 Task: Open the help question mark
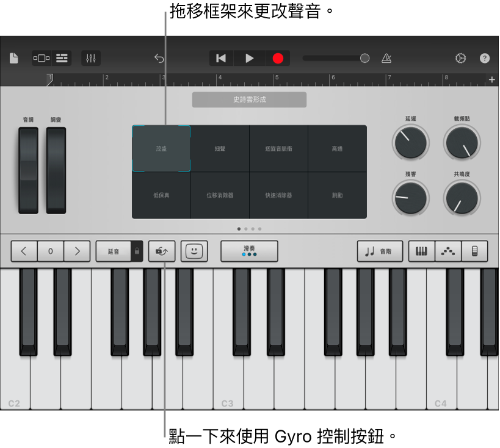click(x=485, y=59)
